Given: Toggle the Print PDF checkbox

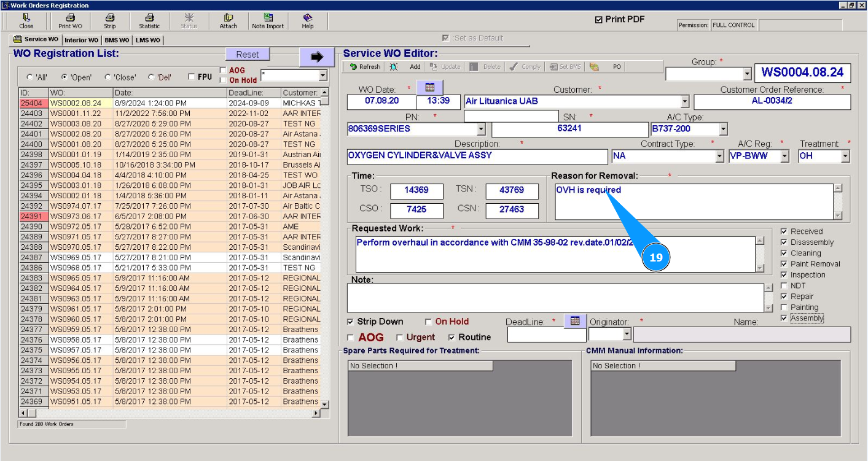Looking at the screenshot, I should (x=598, y=20).
